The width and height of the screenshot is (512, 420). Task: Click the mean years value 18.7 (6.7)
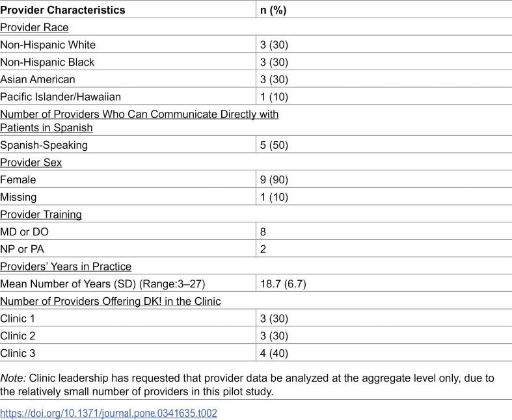point(283,284)
